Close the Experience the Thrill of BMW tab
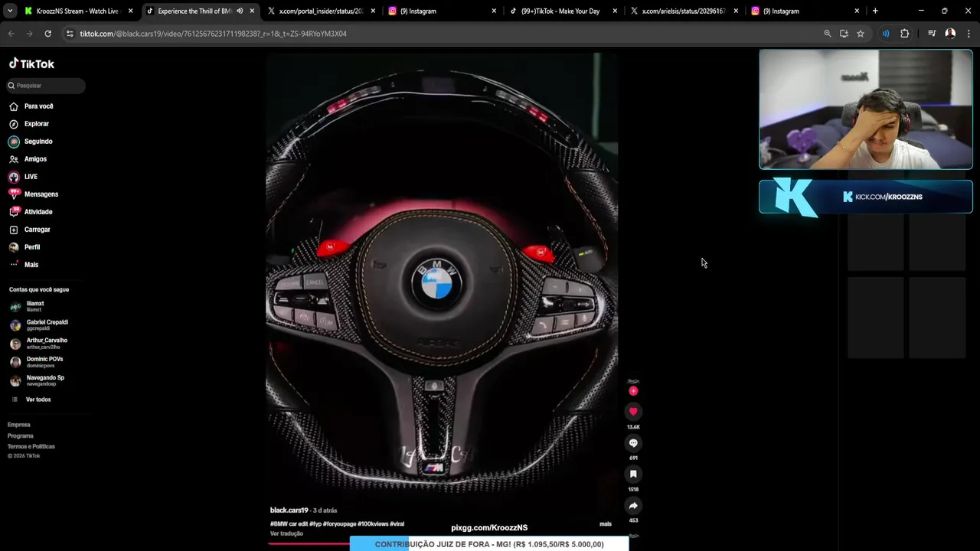This screenshot has height=551, width=980. 252,11
